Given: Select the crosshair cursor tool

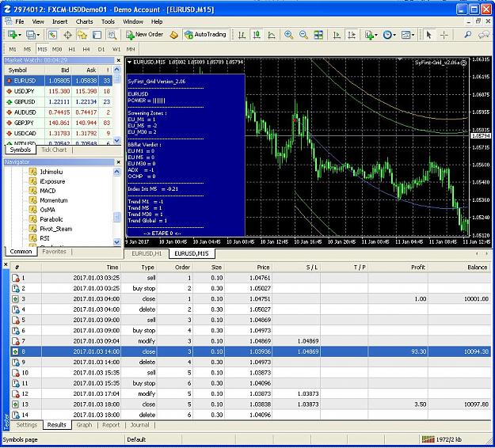Looking at the screenshot, I should point(444,35).
